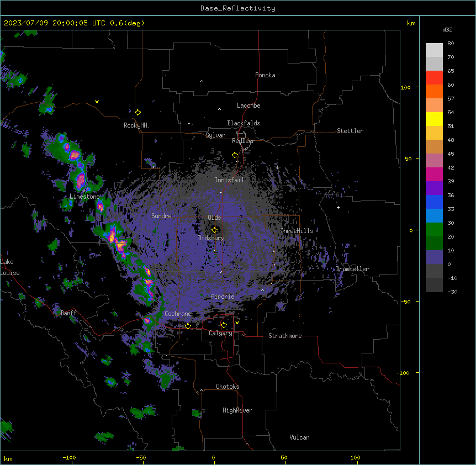Select the magenta 39–42 dBZ swatch
Viewport: 476px width, 465px height.
434,174
